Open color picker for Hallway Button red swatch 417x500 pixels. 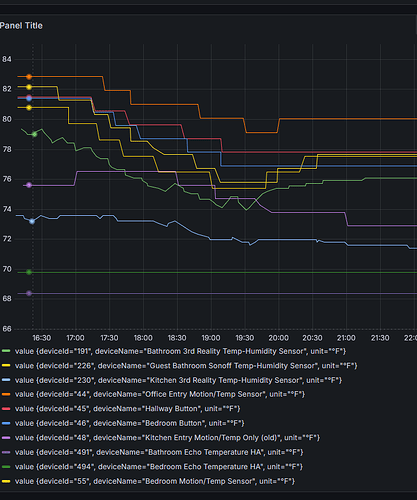click(6, 409)
